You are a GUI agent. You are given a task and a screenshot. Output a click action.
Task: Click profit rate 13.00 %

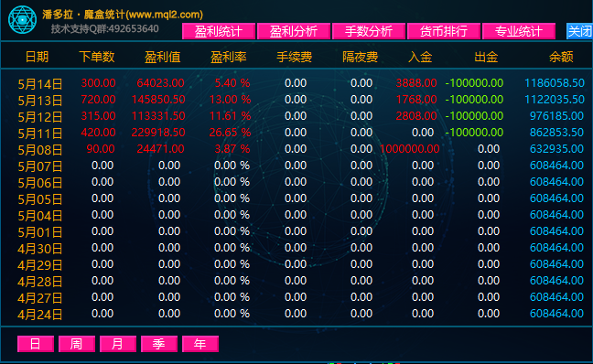tap(230, 100)
